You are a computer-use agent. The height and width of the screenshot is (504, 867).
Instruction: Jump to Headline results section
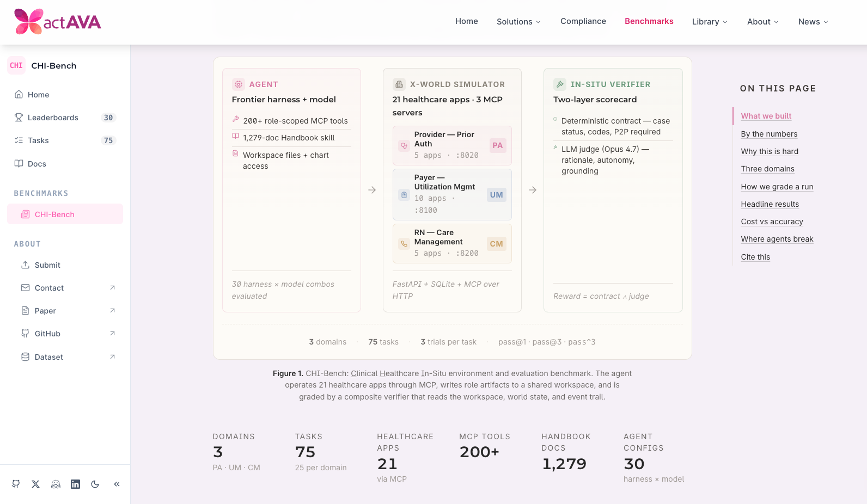(770, 204)
